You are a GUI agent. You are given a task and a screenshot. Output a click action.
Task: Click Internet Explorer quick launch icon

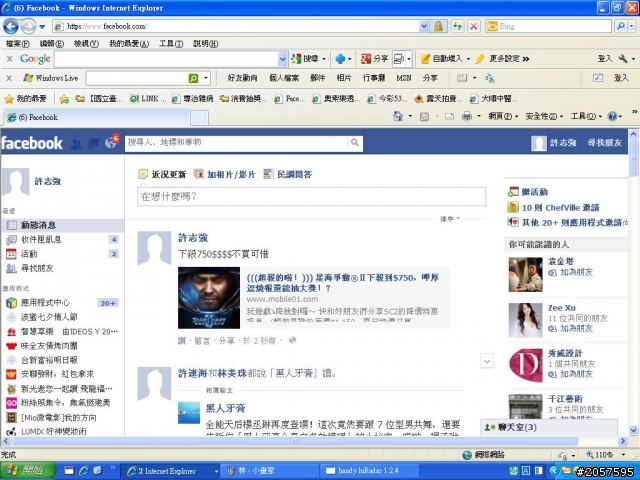tap(84, 471)
